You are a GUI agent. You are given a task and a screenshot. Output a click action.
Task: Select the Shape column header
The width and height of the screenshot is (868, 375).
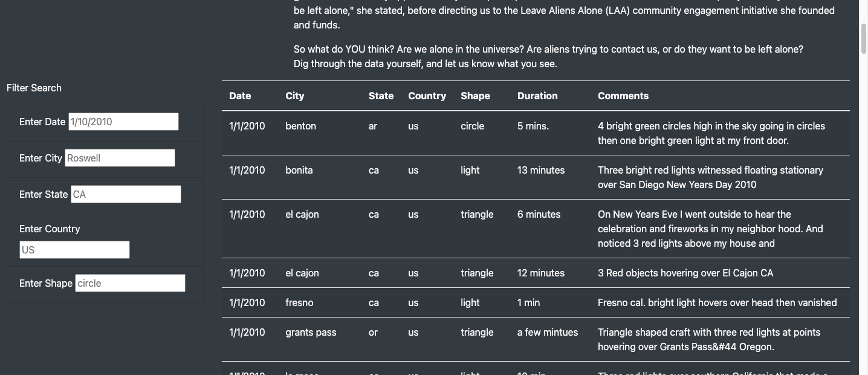tap(475, 96)
